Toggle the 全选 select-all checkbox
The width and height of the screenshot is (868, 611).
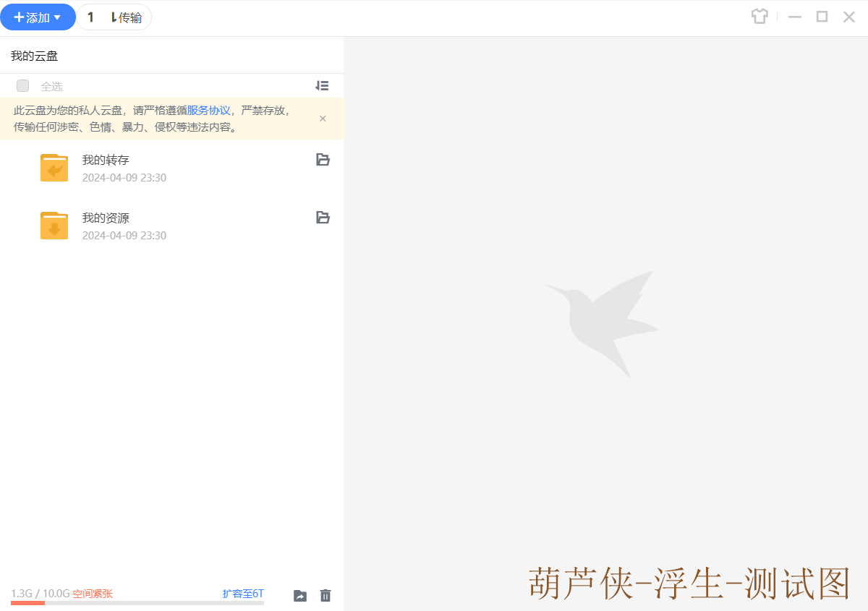23,86
